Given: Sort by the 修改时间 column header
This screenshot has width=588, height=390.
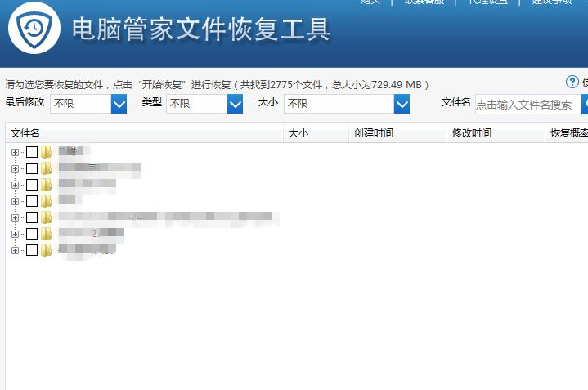Looking at the screenshot, I should [472, 132].
